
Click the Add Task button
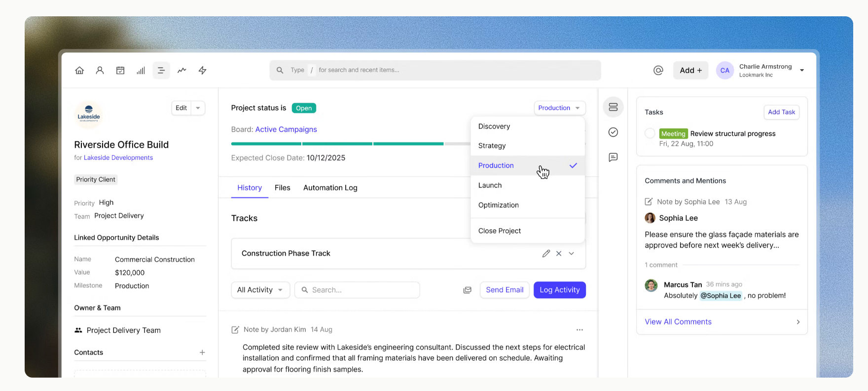tap(781, 112)
